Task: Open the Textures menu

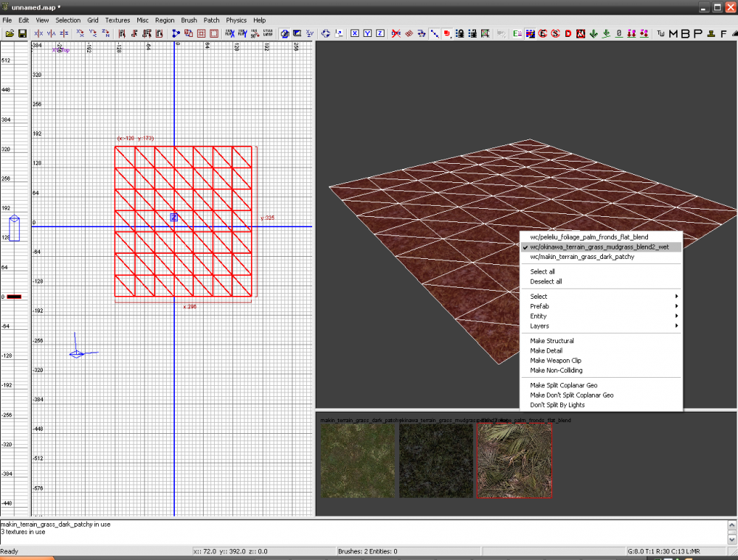Action: (117, 20)
